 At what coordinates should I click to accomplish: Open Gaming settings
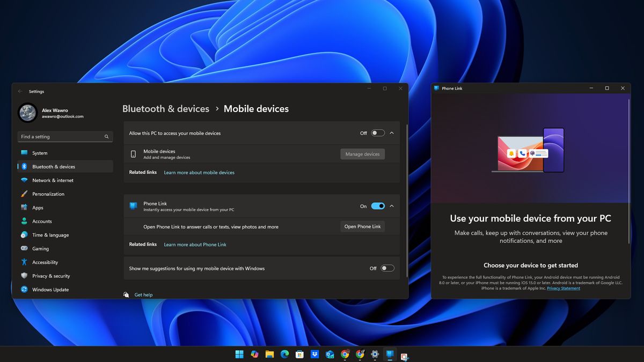[x=42, y=248]
